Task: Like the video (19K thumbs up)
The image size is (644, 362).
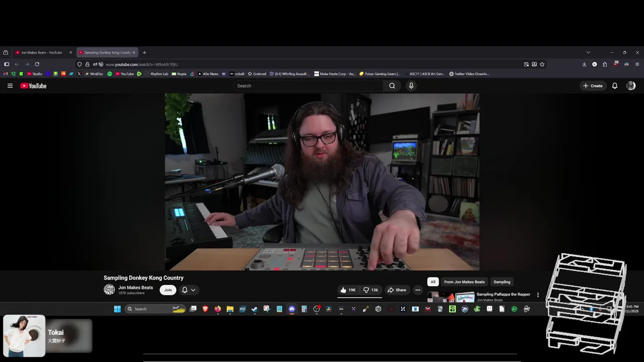Action: pos(348,290)
